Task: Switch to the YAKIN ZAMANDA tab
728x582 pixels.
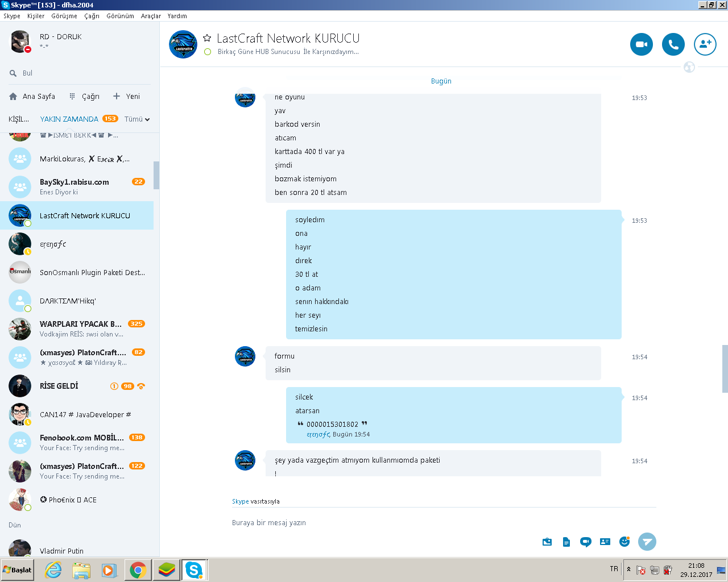Action: 69,119
